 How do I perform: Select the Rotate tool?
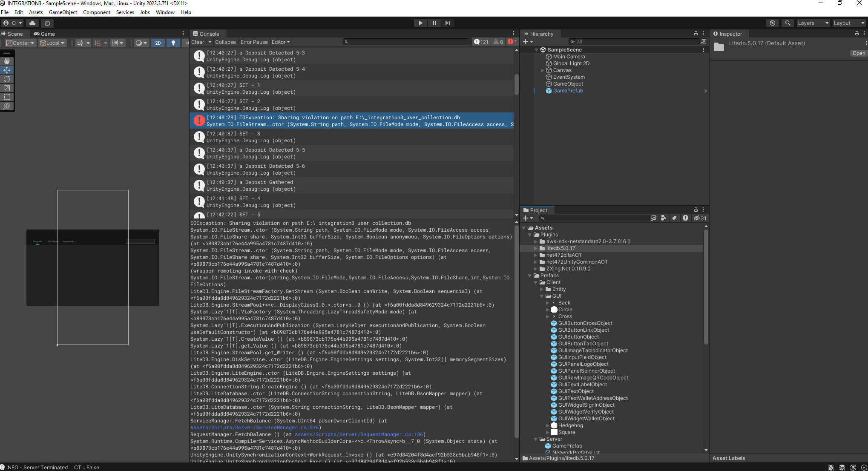(x=7, y=79)
